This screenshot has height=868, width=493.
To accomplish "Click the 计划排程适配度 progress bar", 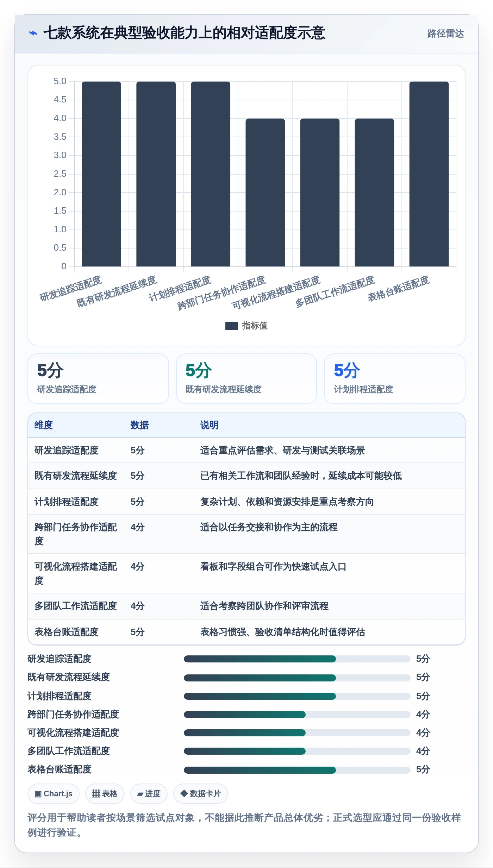I will pos(297,696).
